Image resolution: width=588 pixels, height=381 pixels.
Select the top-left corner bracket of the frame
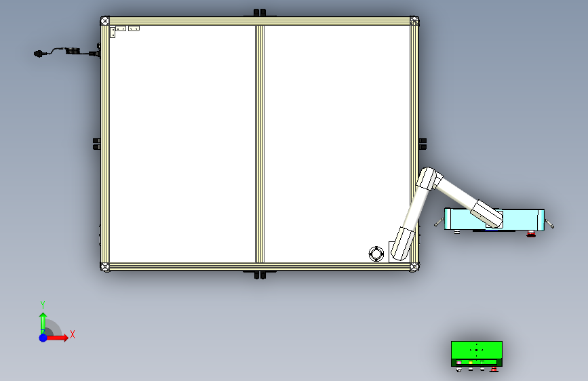105,20
